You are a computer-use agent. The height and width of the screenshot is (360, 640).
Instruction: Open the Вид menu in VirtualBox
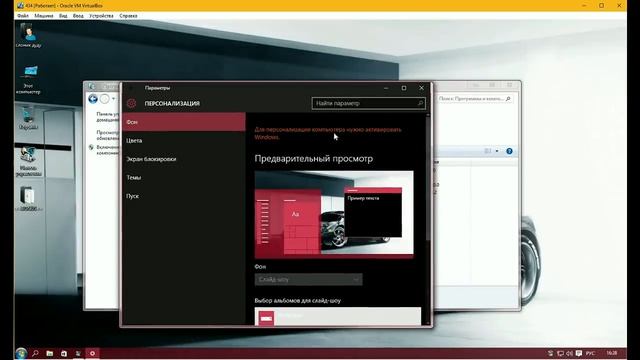pos(63,16)
